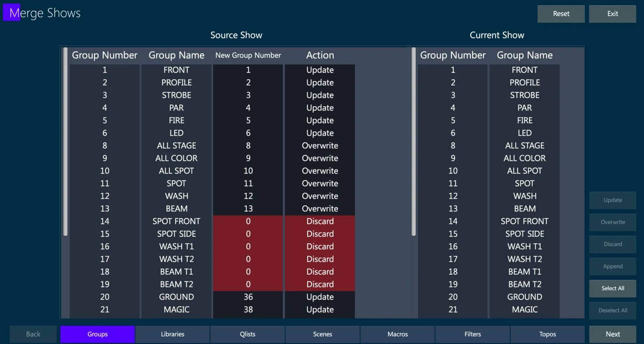Click the Action column header

(x=320, y=55)
